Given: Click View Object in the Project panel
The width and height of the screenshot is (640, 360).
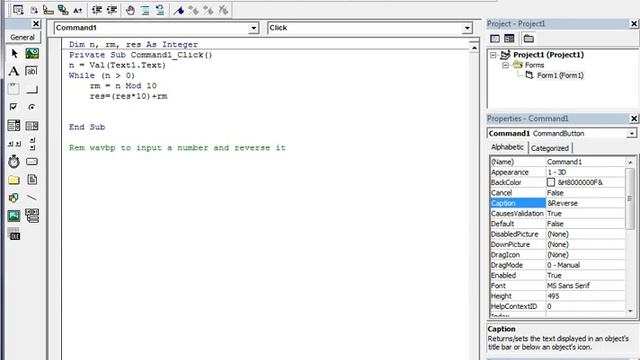Looking at the screenshot, I should (509, 39).
